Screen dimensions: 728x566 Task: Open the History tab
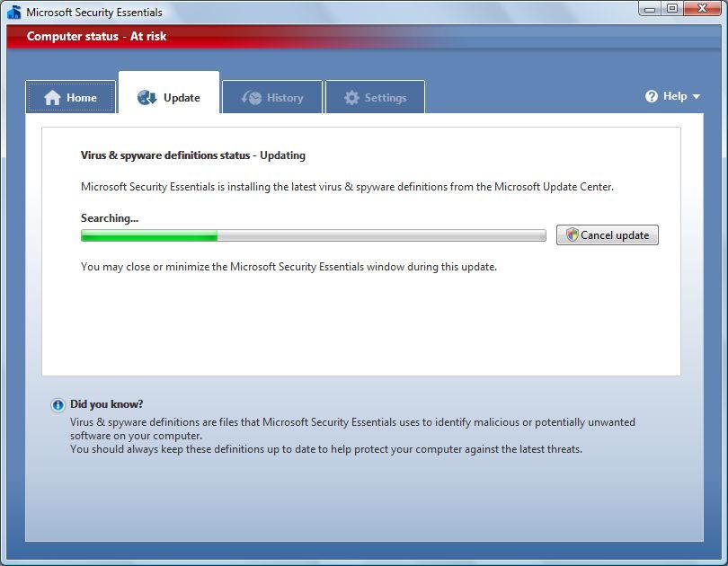pos(271,97)
